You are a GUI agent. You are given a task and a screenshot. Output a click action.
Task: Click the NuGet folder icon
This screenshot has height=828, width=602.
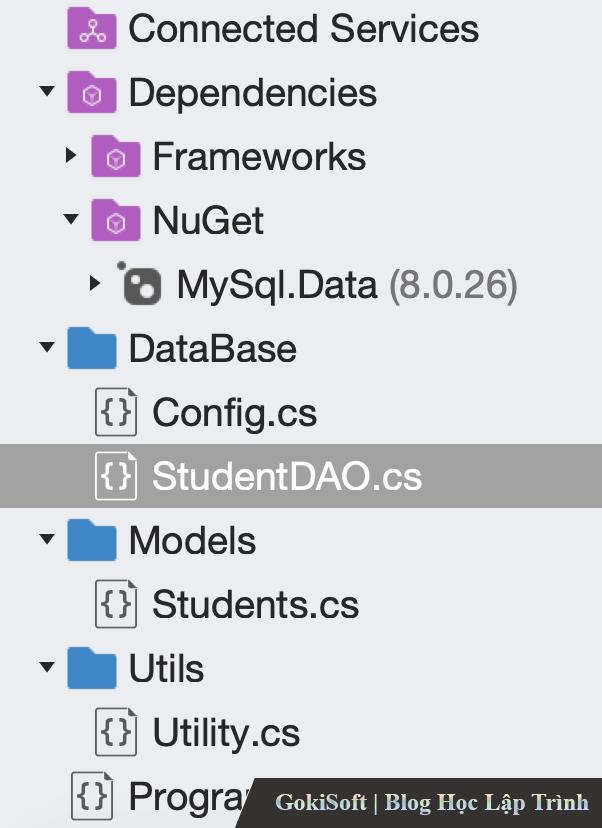pos(115,221)
